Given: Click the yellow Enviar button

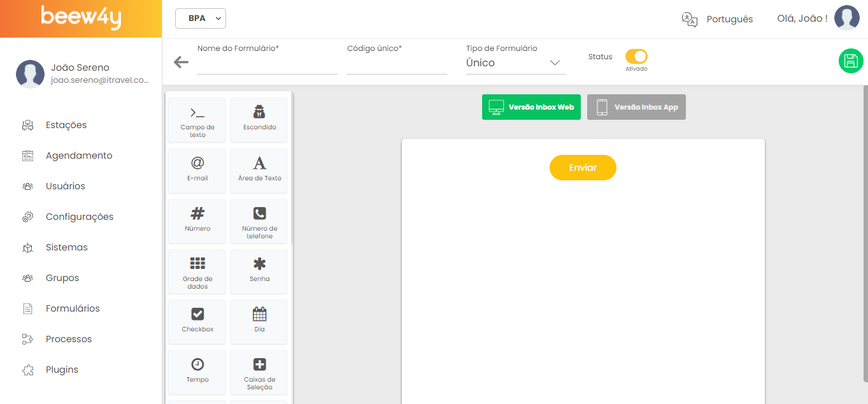Looking at the screenshot, I should (583, 168).
